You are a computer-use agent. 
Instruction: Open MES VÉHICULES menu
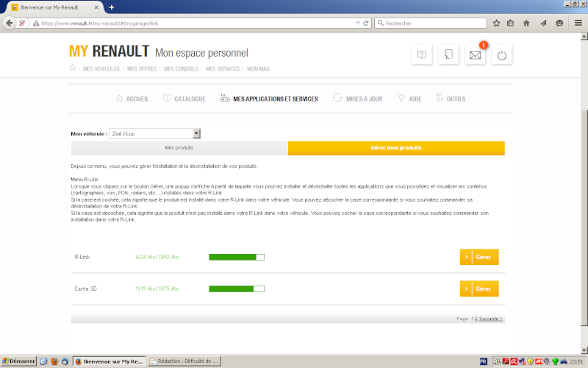(101, 68)
